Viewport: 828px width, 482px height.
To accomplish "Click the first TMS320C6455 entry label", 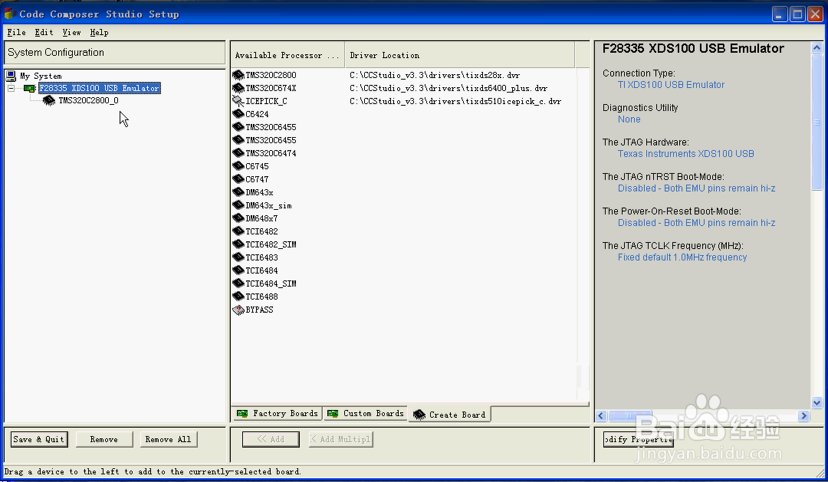I will coord(271,127).
